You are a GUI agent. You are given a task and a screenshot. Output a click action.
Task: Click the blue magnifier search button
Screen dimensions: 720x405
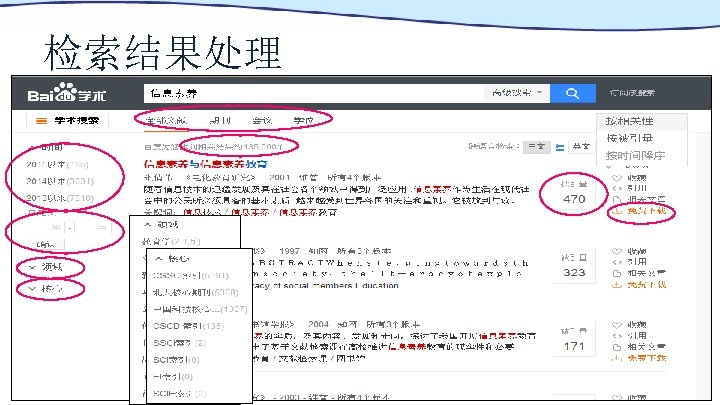pos(573,93)
